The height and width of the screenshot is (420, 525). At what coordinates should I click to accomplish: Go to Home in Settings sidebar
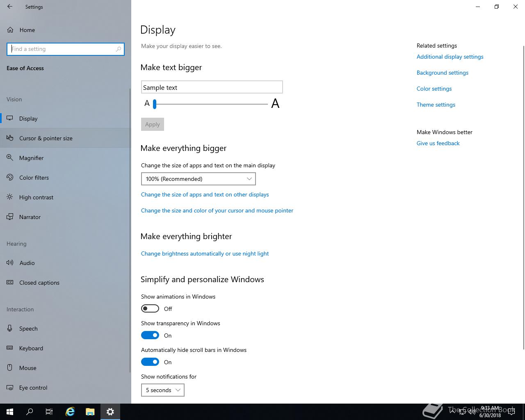coord(66,30)
